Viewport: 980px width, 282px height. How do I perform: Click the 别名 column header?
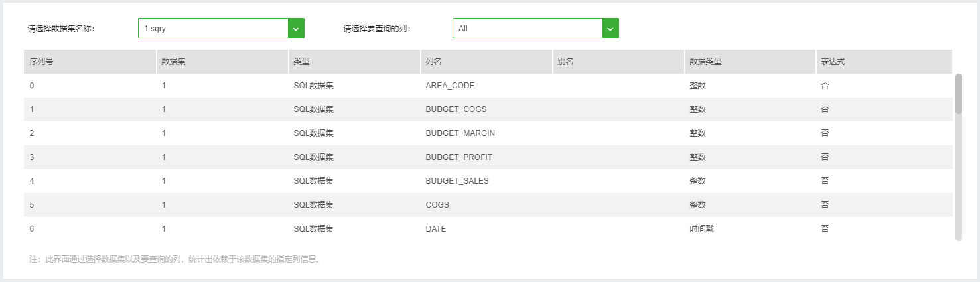[x=566, y=62]
